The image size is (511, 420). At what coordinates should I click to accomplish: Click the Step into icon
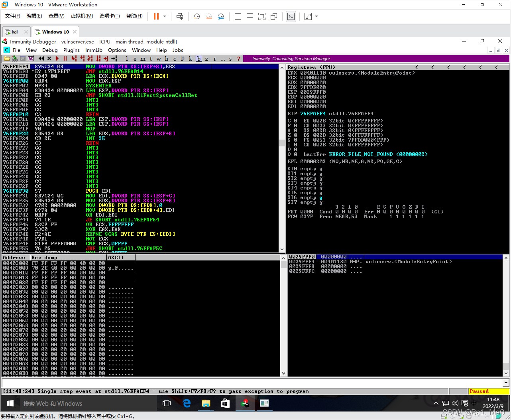(x=74, y=59)
